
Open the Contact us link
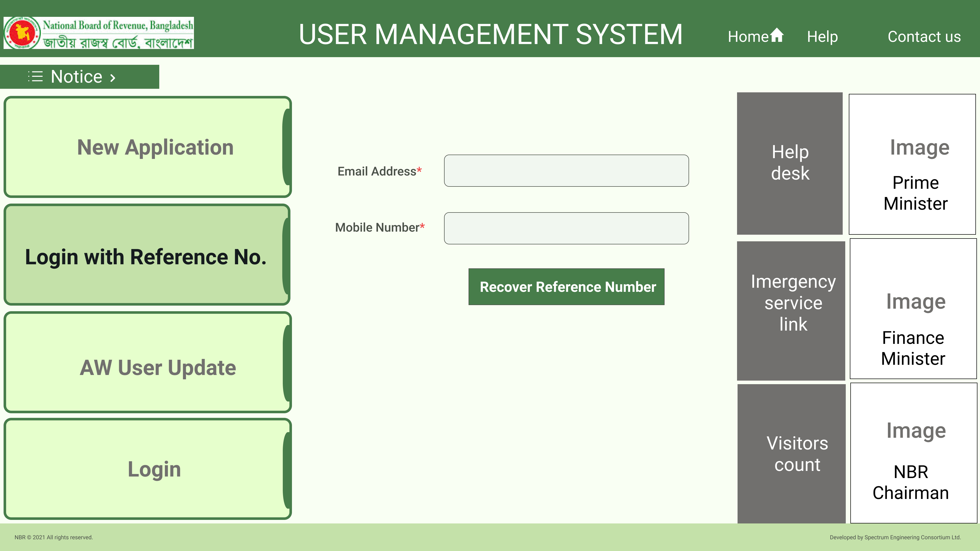pyautogui.click(x=924, y=36)
